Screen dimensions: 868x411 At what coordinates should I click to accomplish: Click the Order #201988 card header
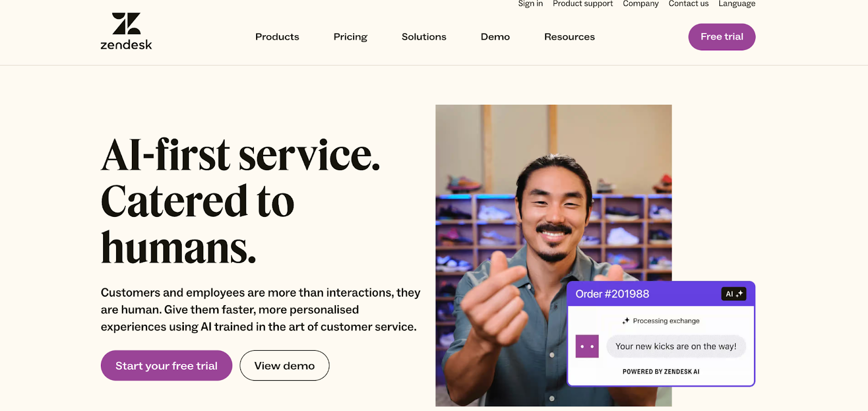[x=640, y=294]
